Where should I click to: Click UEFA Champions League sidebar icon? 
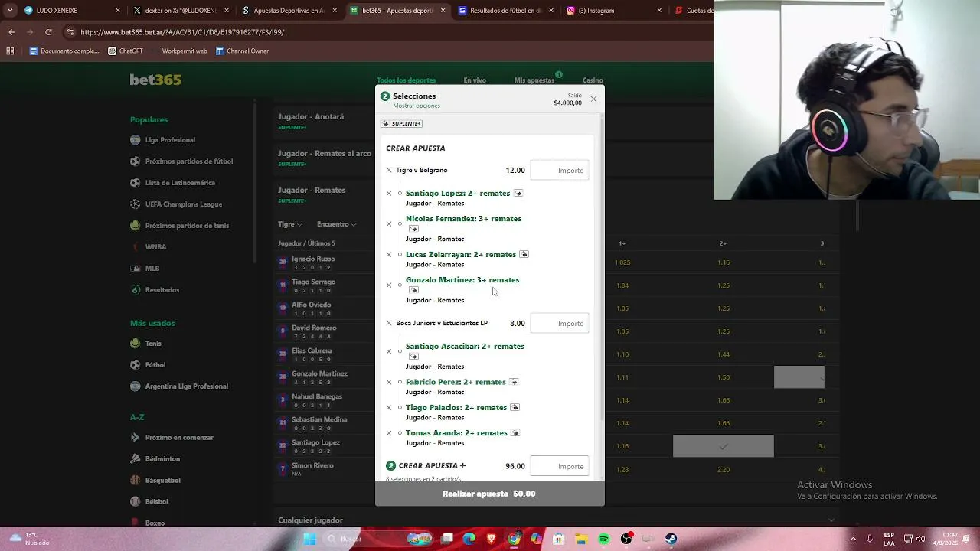tap(136, 204)
